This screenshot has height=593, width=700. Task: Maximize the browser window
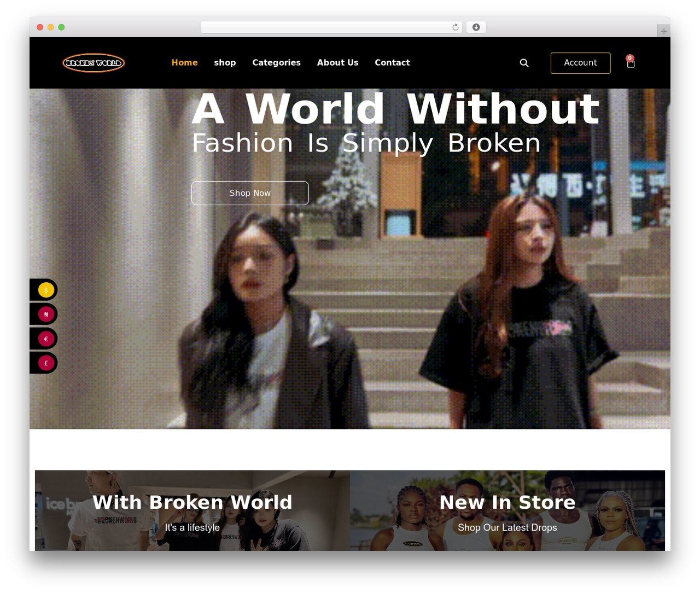coord(61,27)
